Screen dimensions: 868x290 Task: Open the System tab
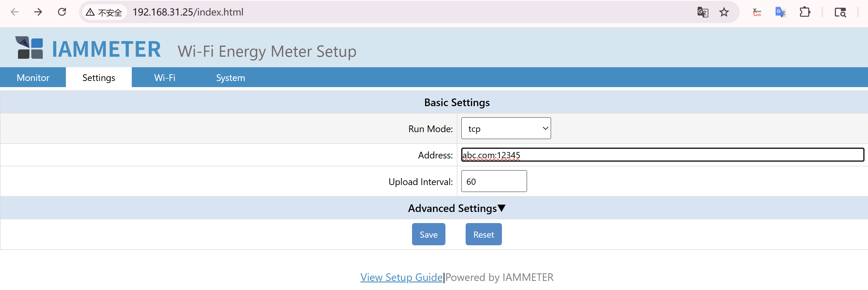click(x=230, y=78)
